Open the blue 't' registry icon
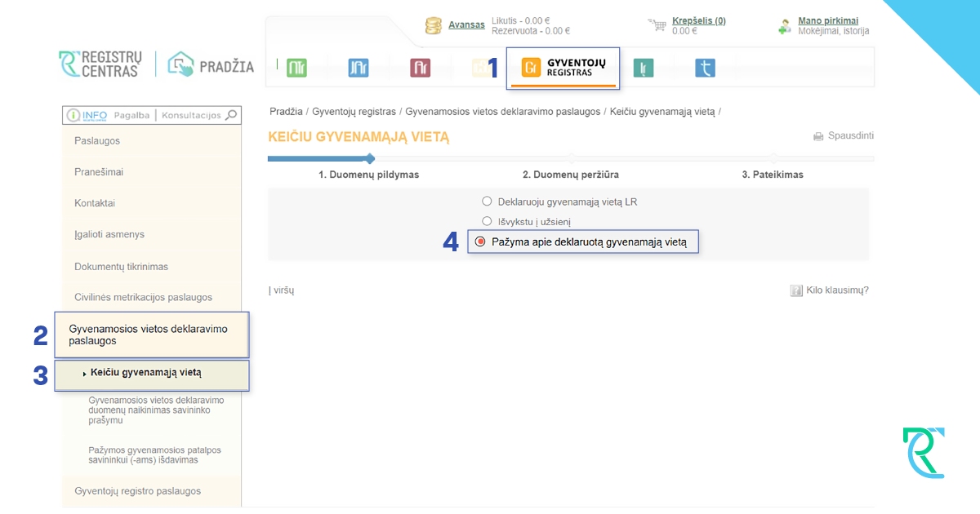 pos(705,68)
